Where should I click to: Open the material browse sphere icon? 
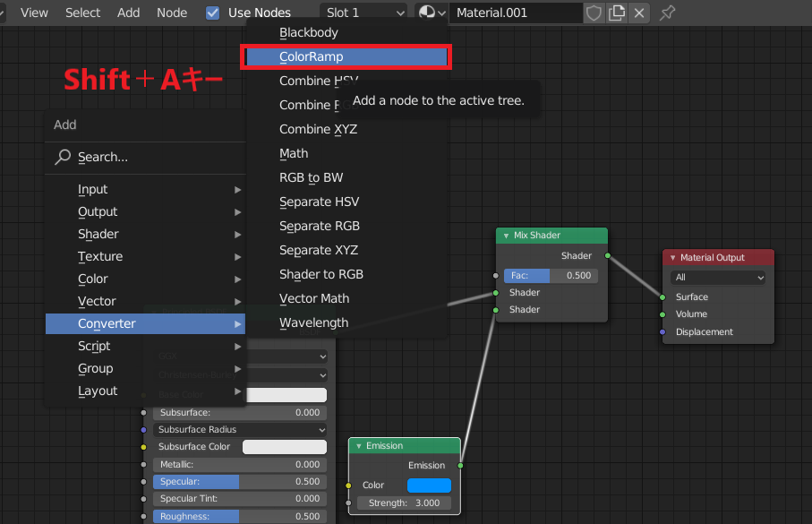point(432,13)
